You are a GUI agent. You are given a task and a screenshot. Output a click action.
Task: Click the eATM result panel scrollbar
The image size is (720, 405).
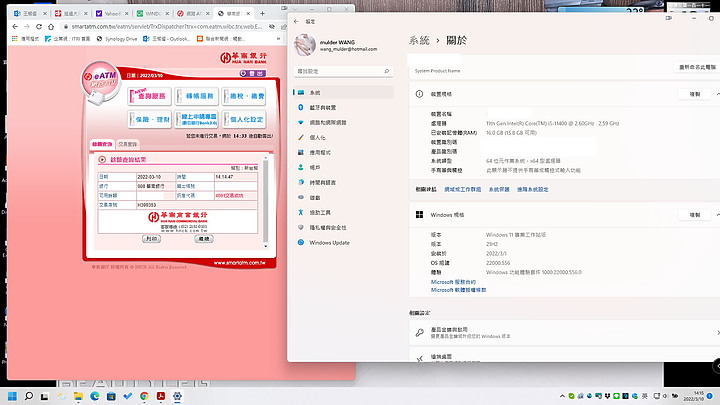tap(265, 201)
